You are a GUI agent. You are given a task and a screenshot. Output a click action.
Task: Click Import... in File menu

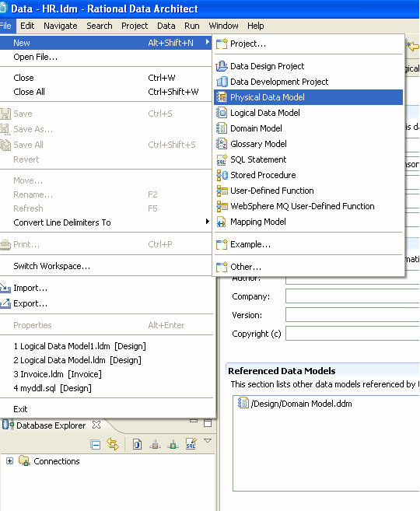coord(107,288)
